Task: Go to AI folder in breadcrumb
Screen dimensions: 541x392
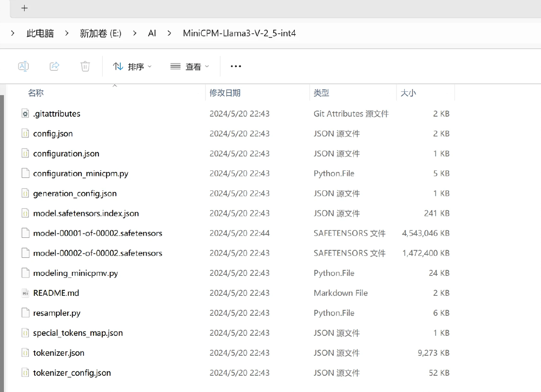Action: [152, 34]
